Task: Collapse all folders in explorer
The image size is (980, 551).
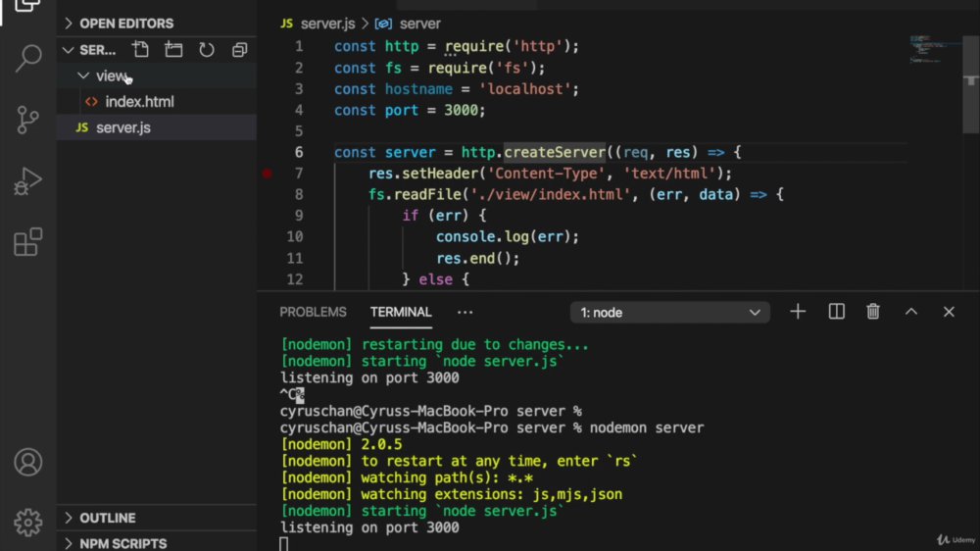Action: click(x=239, y=49)
